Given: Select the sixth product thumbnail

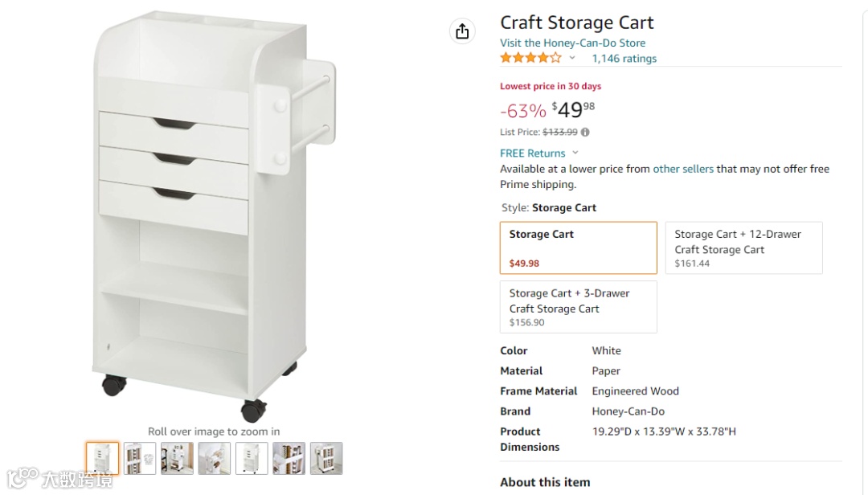Looking at the screenshot, I should coord(289,458).
